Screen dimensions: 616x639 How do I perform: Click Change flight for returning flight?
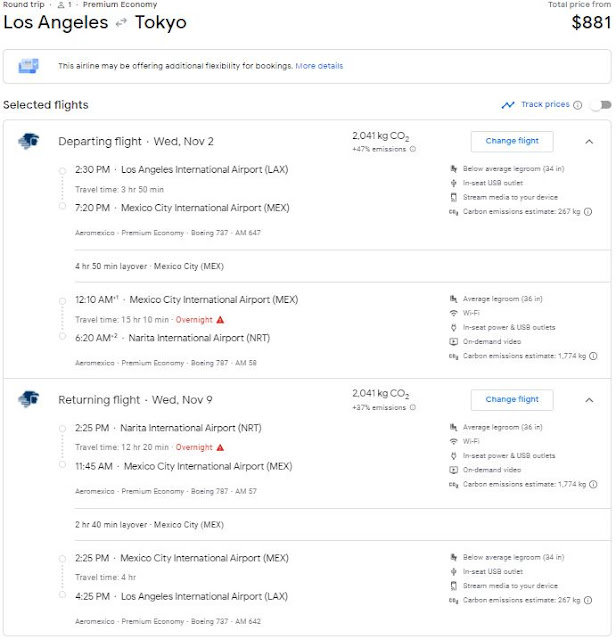coord(511,400)
